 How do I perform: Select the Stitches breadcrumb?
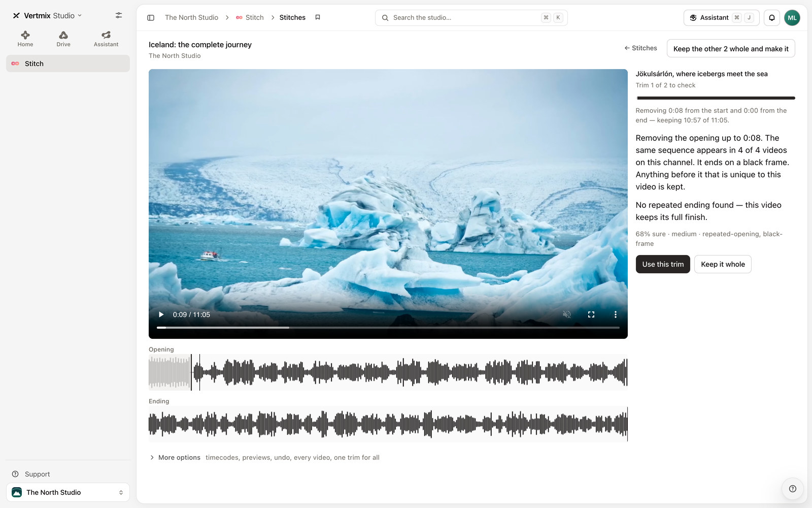[x=292, y=18]
